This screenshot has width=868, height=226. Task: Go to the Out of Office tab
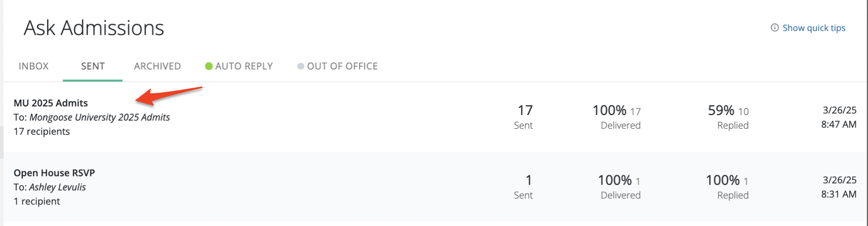342,66
